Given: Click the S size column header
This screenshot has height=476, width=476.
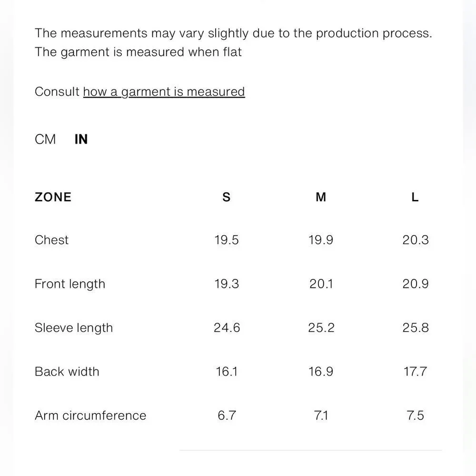Looking at the screenshot, I should [226, 197].
